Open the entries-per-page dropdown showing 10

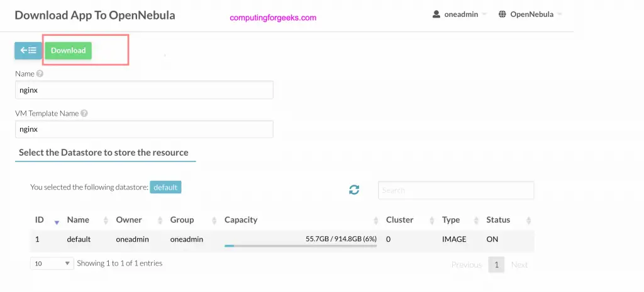point(52,263)
